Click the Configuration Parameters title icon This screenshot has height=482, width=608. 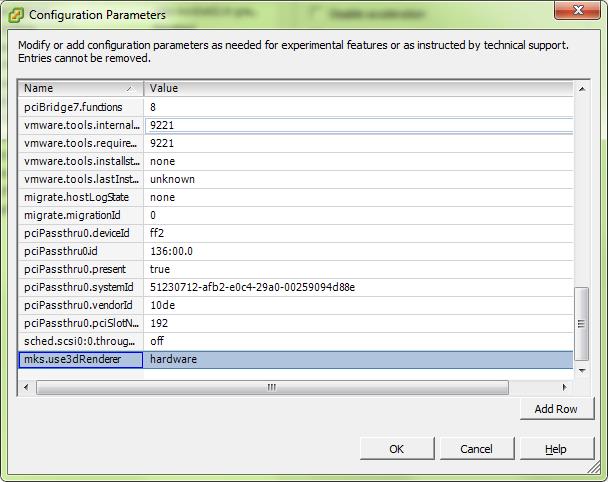tap(16, 15)
